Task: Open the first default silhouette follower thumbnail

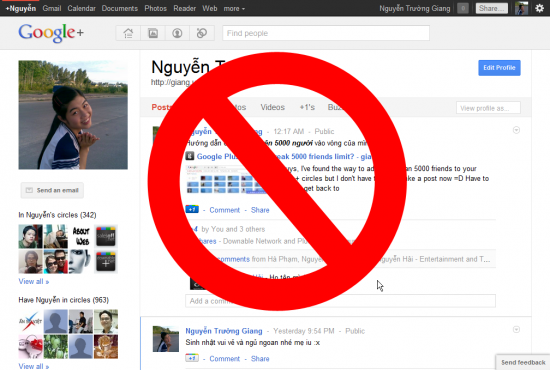Action: tap(55, 321)
